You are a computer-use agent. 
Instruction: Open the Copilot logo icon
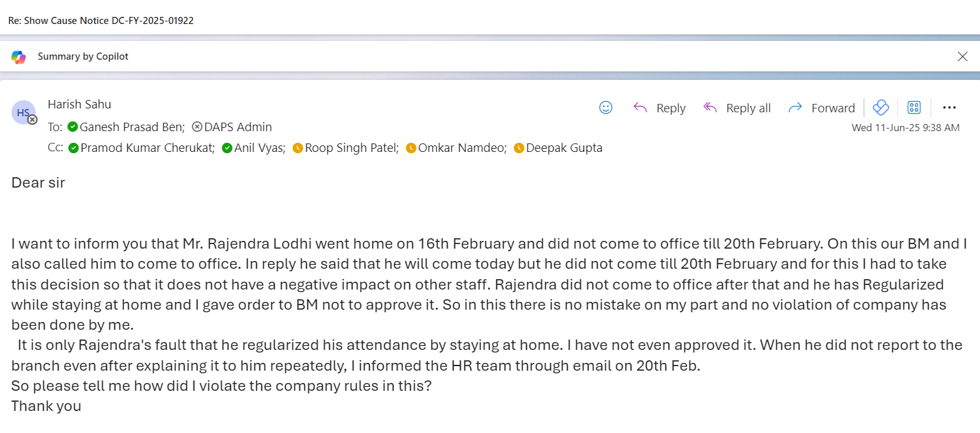18,57
